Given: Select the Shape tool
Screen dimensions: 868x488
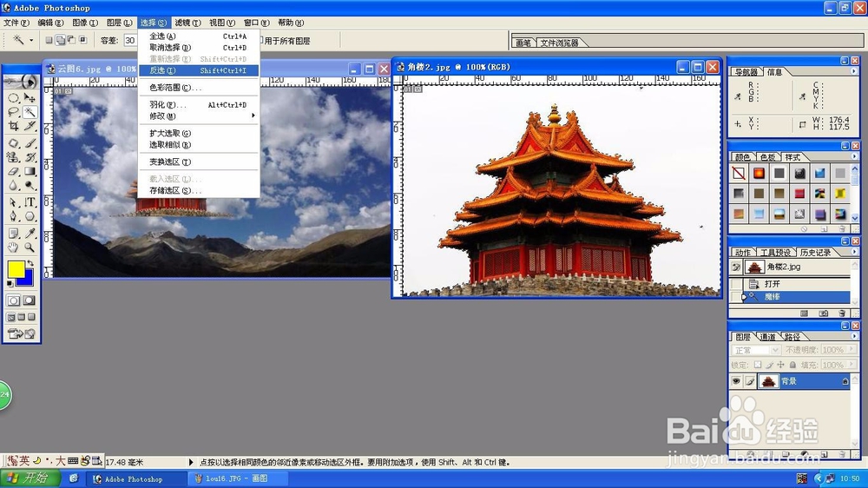Looking at the screenshot, I should click(30, 216).
